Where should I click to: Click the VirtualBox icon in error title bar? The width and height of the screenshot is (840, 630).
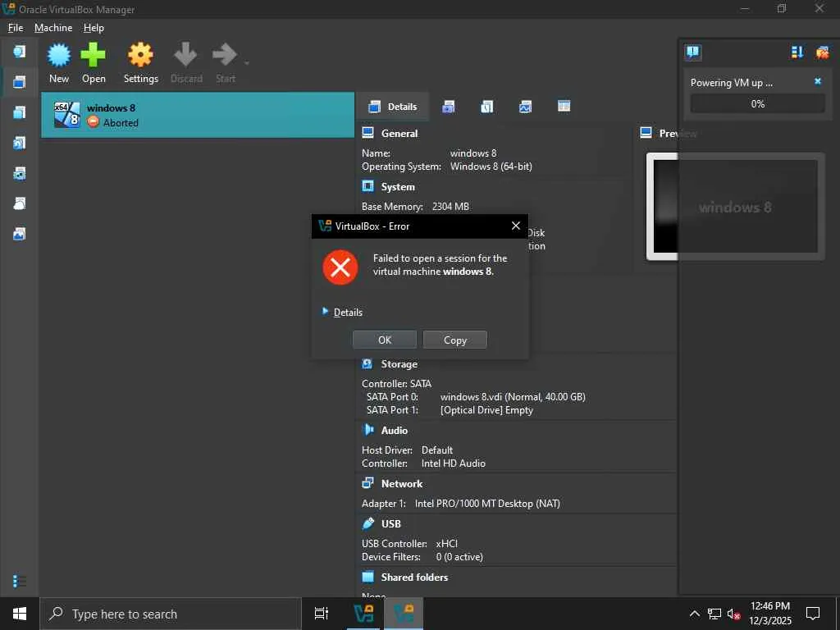(x=325, y=226)
